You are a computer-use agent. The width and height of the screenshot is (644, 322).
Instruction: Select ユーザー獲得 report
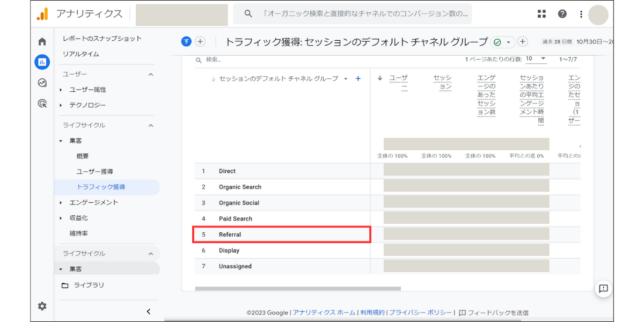coord(94,172)
